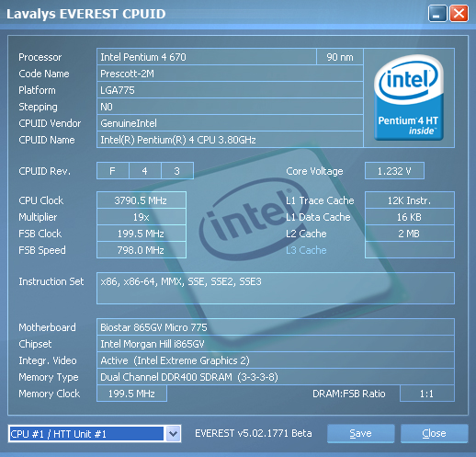The height and width of the screenshot is (457, 476).
Task: Save the CPUID report
Action: point(360,433)
